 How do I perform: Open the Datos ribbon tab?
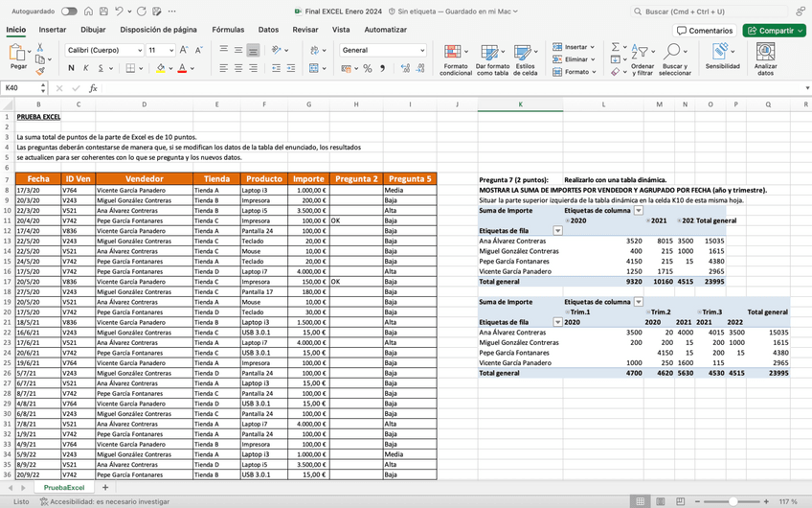click(x=268, y=30)
